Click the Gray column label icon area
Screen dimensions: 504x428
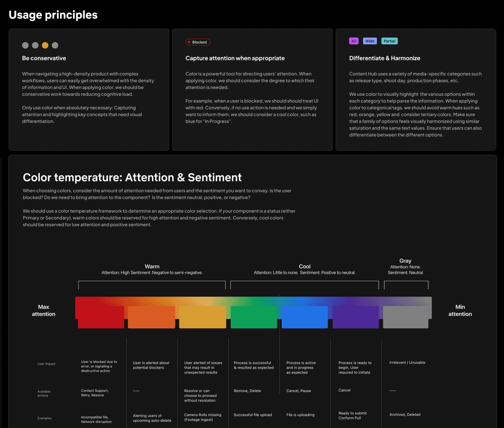405,261
